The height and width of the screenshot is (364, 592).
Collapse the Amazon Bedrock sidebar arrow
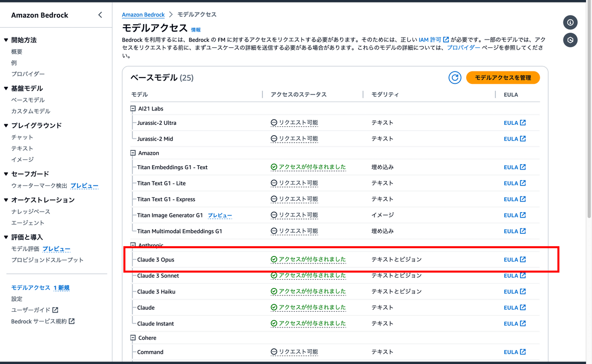(100, 15)
